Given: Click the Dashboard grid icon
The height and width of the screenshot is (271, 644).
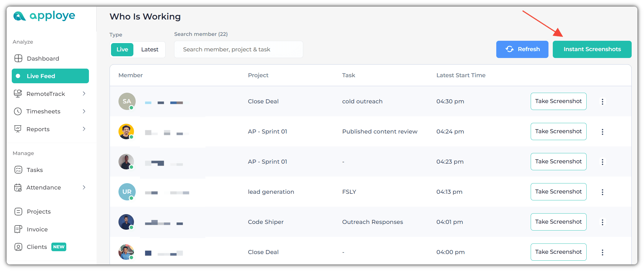Looking at the screenshot, I should click(x=18, y=59).
